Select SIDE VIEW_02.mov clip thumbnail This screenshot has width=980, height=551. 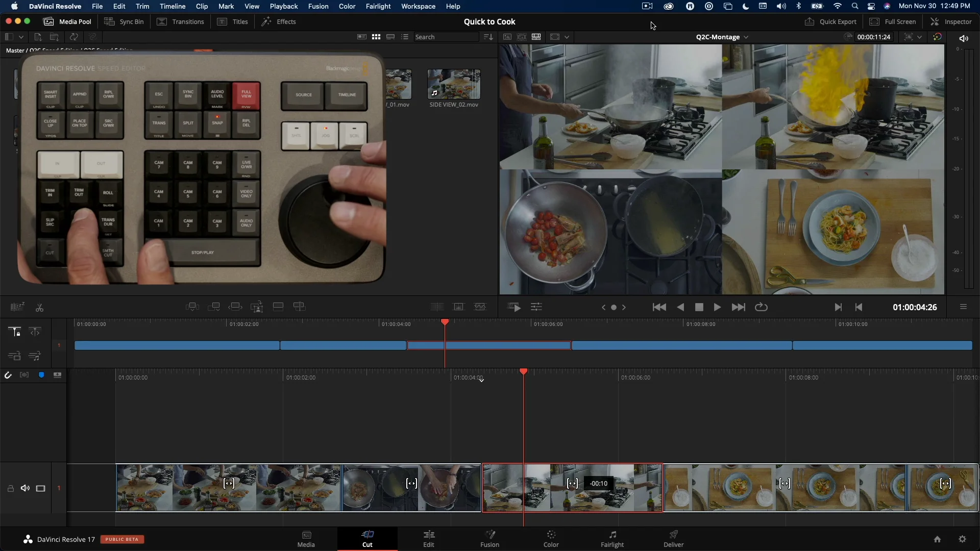point(454,84)
